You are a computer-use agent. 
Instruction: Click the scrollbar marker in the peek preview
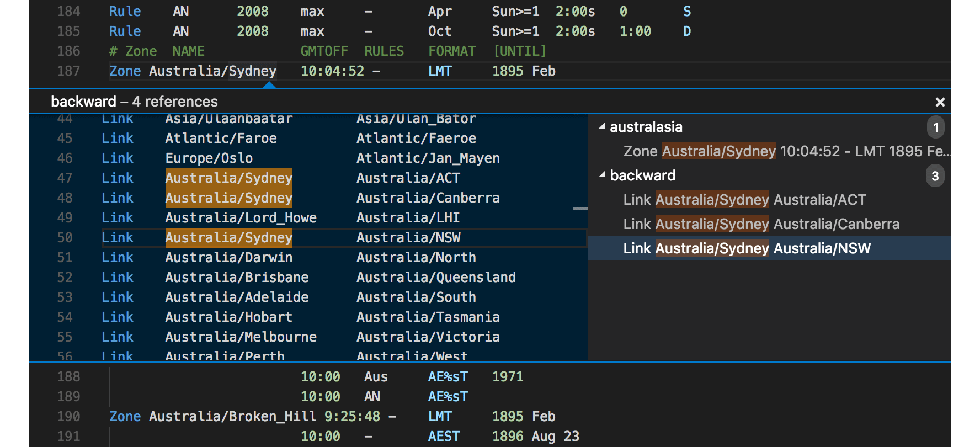point(580,209)
